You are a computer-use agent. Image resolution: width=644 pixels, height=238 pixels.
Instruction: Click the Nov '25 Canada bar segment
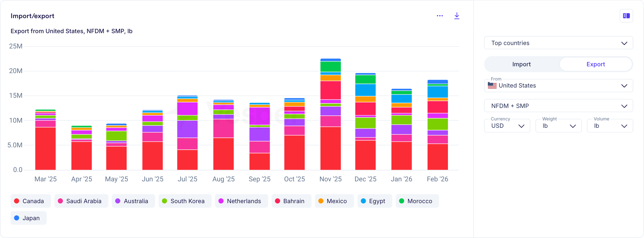pyautogui.click(x=330, y=148)
